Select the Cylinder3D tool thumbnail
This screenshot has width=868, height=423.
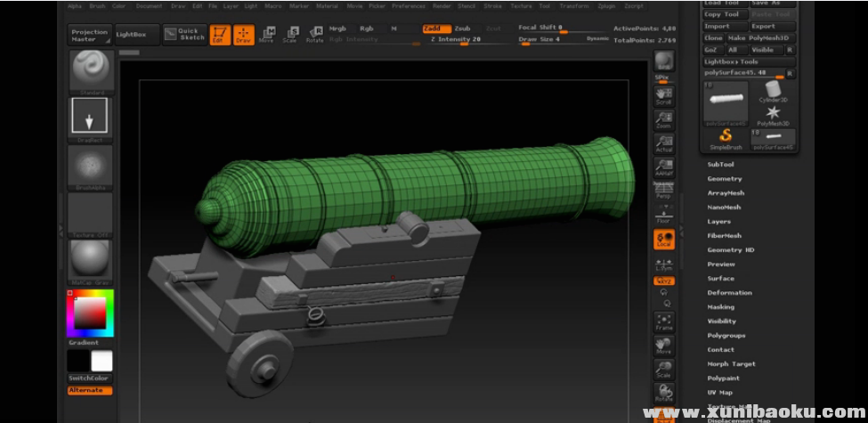click(773, 93)
